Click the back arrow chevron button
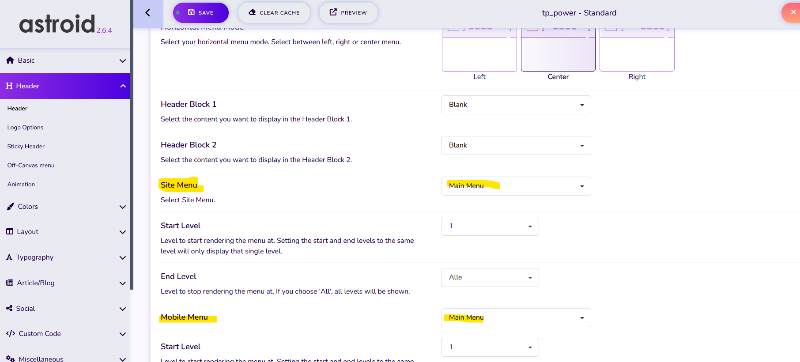 click(x=147, y=13)
